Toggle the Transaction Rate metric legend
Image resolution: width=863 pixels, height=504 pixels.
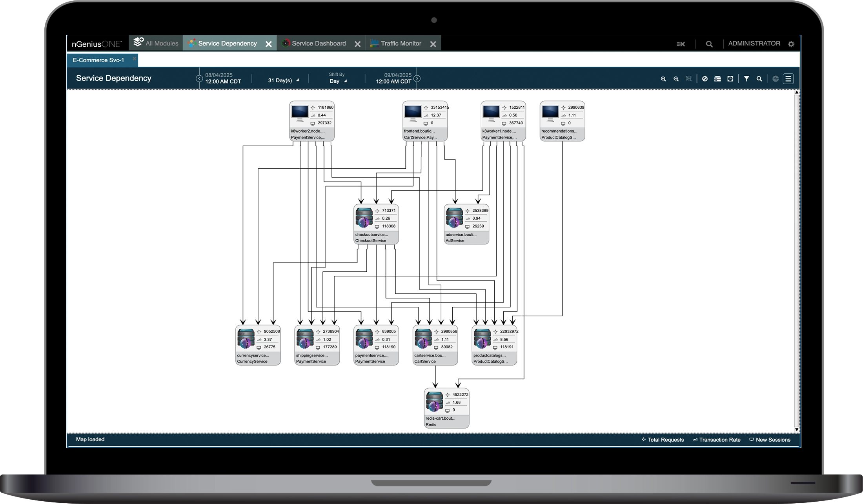[x=716, y=440]
